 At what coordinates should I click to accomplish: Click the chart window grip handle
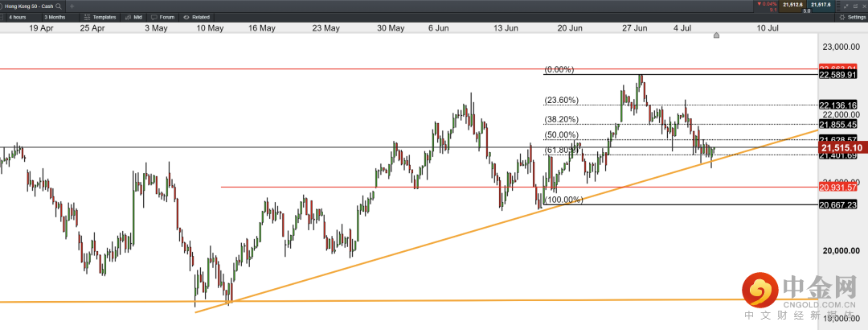[x=838, y=6]
